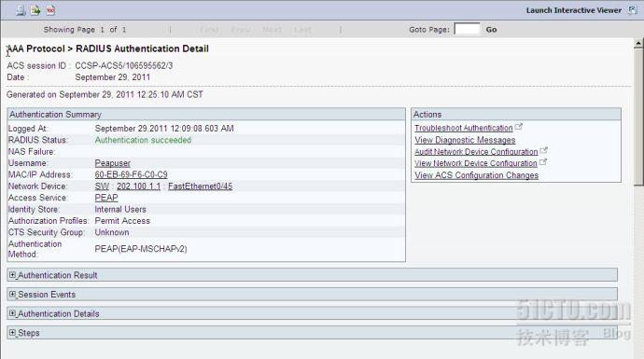
Task: Click the 202.100.1.1 IP address link
Action: 138,186
